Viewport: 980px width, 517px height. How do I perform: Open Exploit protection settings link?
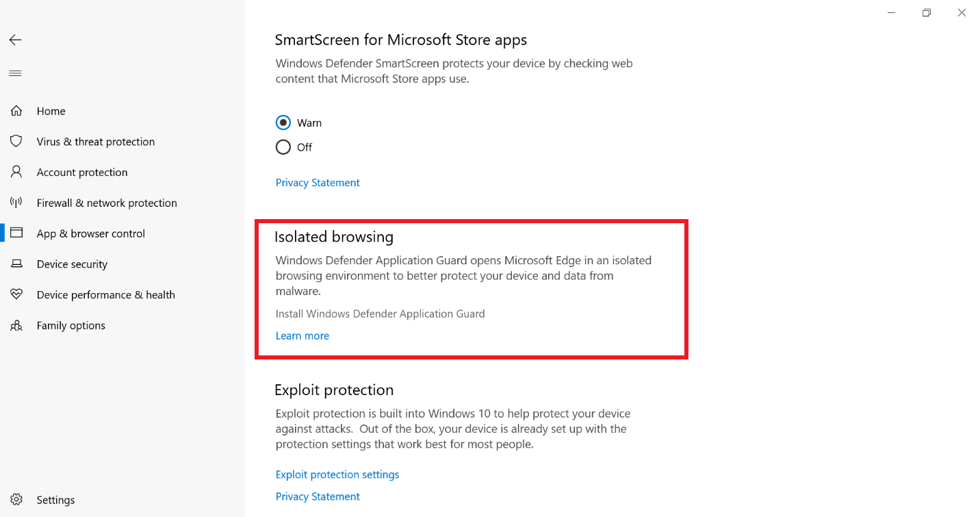pyautogui.click(x=337, y=475)
